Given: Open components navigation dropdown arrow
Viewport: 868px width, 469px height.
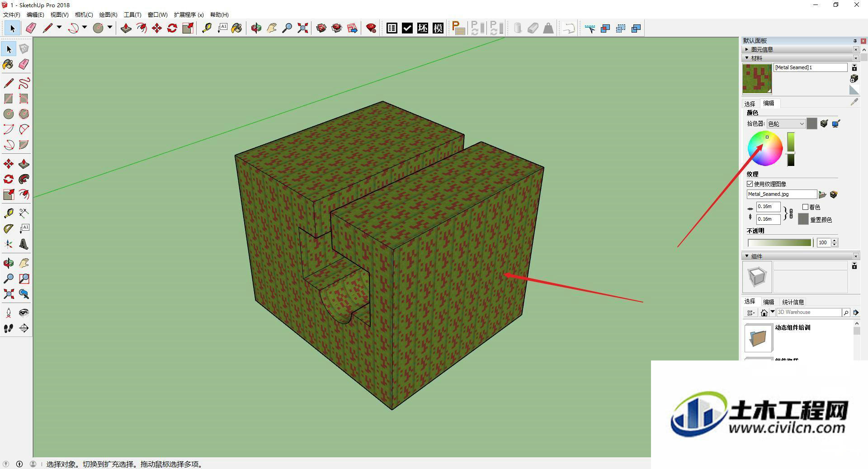Looking at the screenshot, I should [773, 312].
